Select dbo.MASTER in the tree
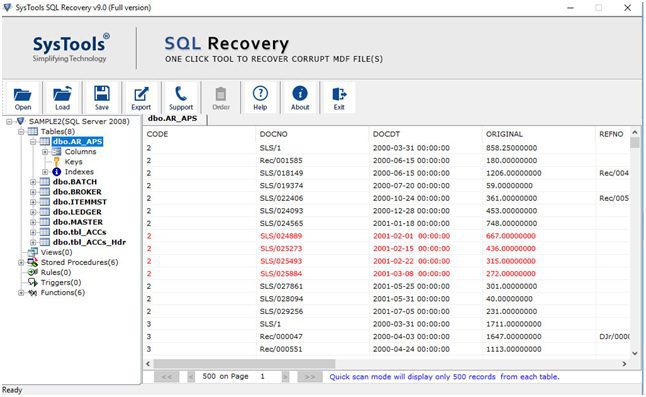Image resolution: width=646 pixels, height=397 pixels. click(x=78, y=222)
